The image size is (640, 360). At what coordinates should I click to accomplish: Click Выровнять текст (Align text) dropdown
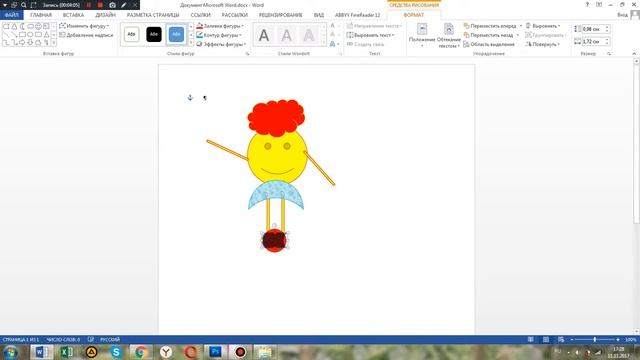(x=370, y=35)
